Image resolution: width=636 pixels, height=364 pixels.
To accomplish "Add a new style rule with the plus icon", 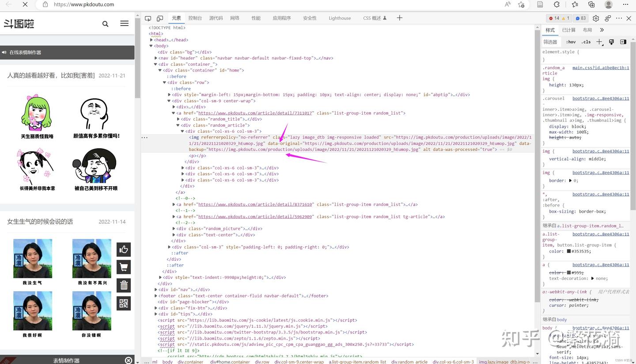I will pyautogui.click(x=599, y=42).
